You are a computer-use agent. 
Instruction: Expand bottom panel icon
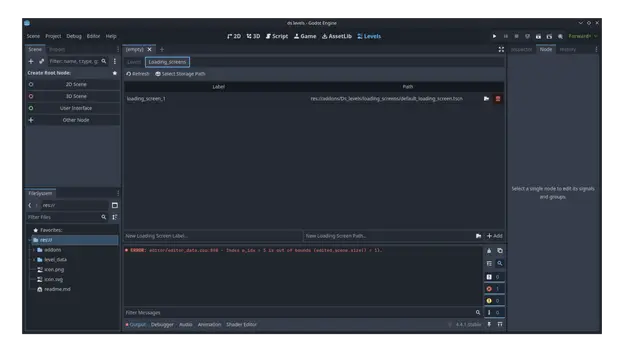tap(500, 325)
